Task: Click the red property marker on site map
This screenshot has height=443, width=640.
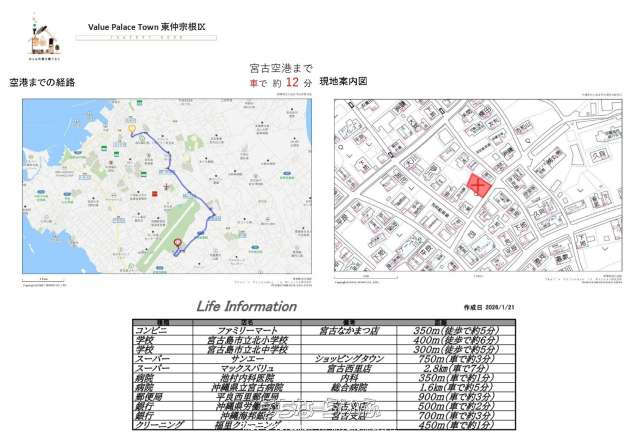Action: (x=478, y=184)
